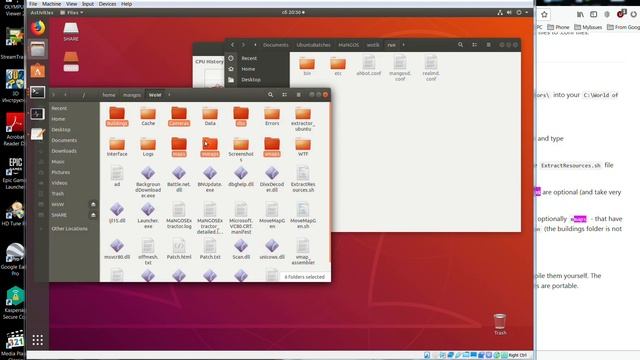Open Downloads in the WoW window sidebar
The width and height of the screenshot is (640, 360).
click(64, 151)
